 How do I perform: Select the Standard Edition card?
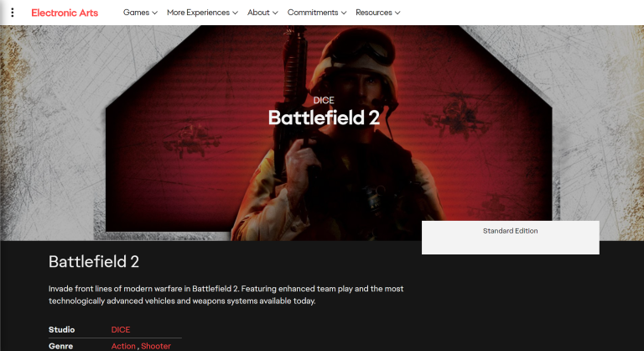[x=510, y=237]
